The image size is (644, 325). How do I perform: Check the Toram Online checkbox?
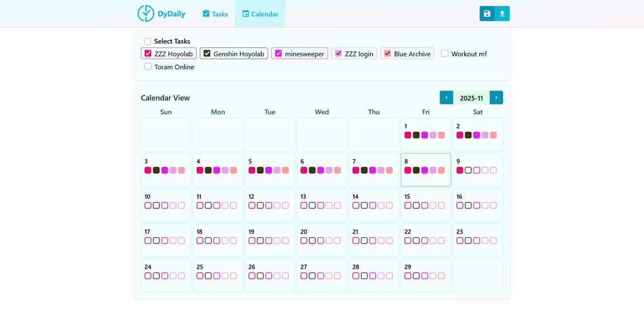click(x=148, y=66)
